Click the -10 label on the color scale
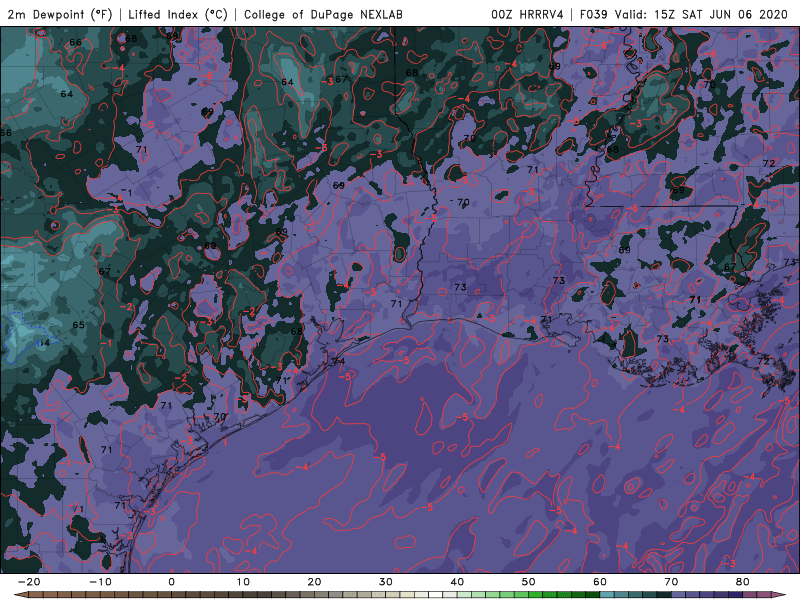The image size is (800, 600). 100,582
